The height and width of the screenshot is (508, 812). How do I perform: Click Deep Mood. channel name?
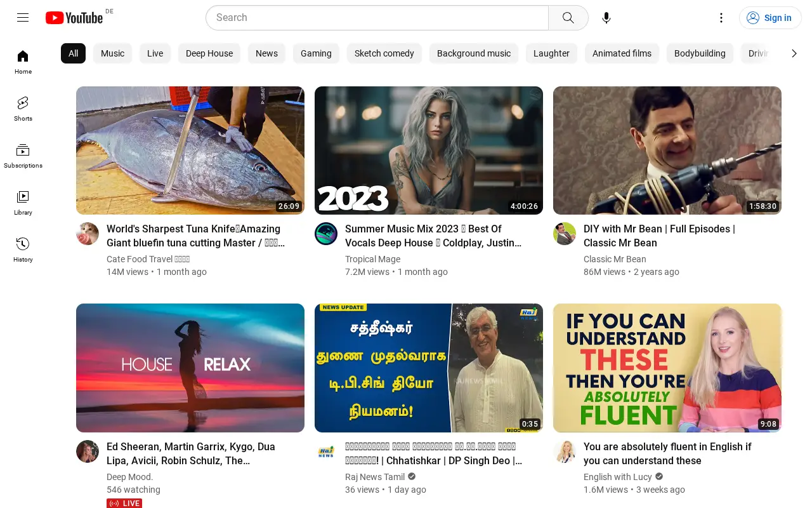(x=130, y=477)
